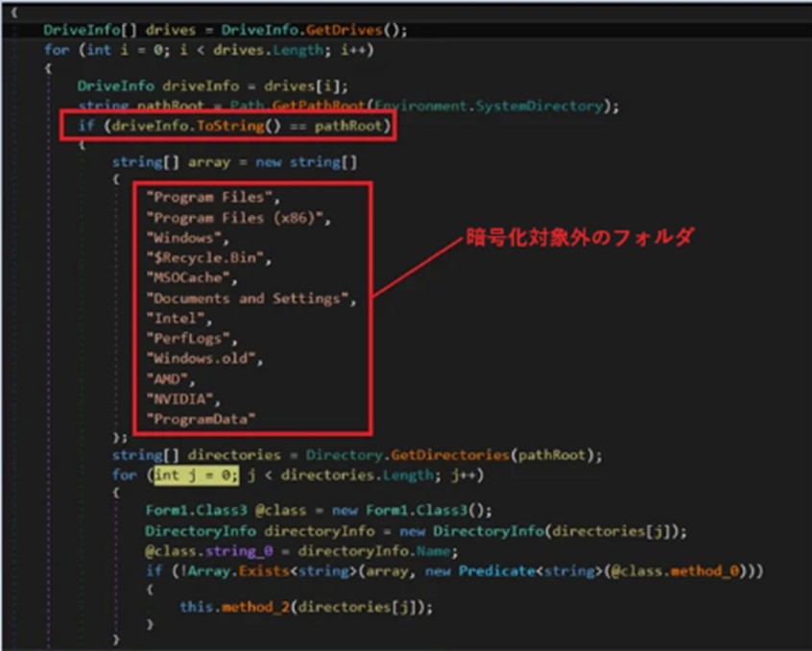
Task: Click the "Documents and Settings" string
Action: tap(251, 299)
